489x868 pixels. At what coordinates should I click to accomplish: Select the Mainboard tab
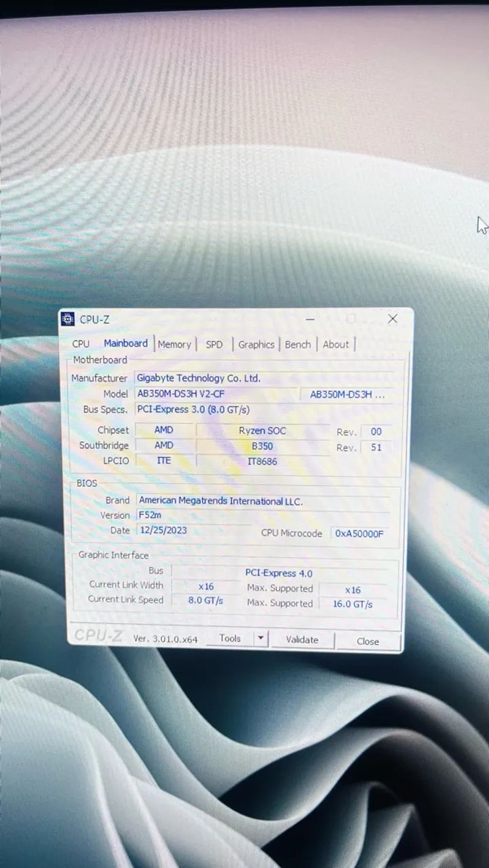(x=125, y=343)
